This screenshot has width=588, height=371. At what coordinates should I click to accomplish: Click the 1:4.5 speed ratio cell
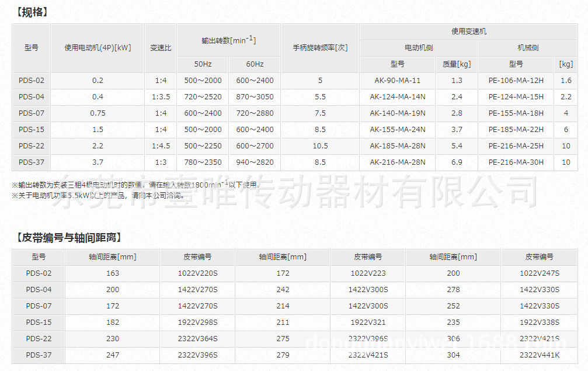coord(161,146)
